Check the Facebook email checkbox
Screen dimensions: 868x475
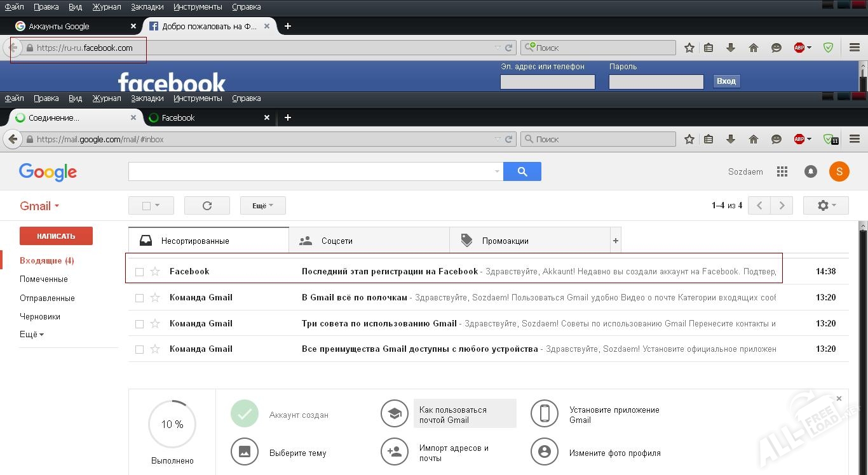click(x=139, y=272)
